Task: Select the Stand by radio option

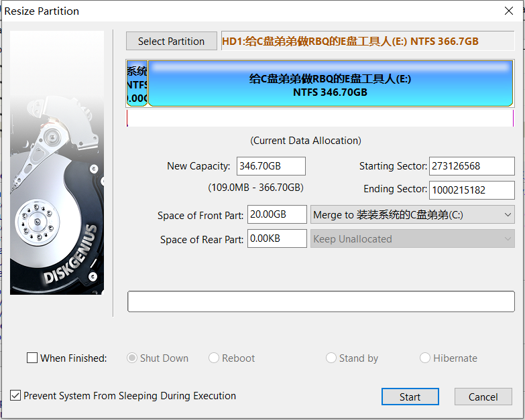Action: tap(331, 358)
